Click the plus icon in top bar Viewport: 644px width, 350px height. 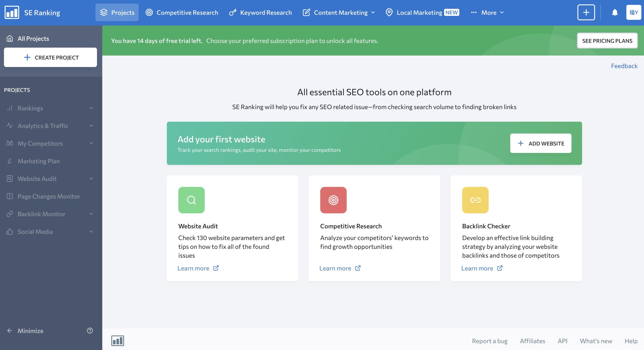(x=586, y=12)
